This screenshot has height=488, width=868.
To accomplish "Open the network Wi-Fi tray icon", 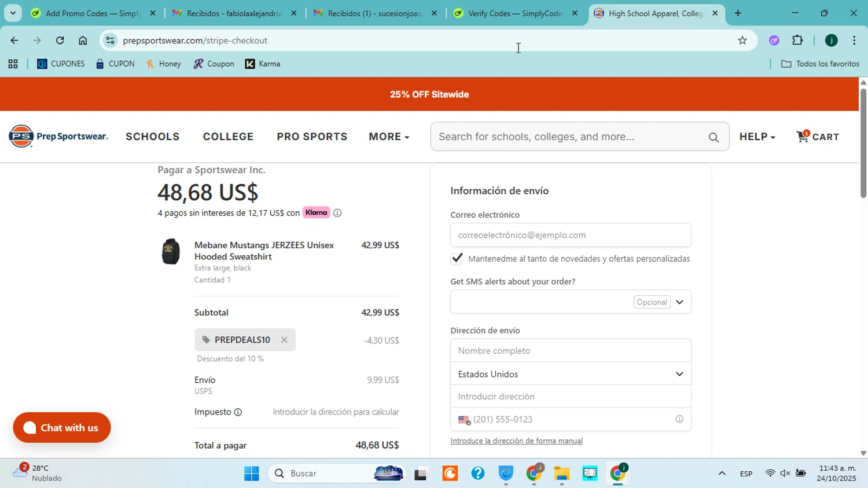I will 770,474.
